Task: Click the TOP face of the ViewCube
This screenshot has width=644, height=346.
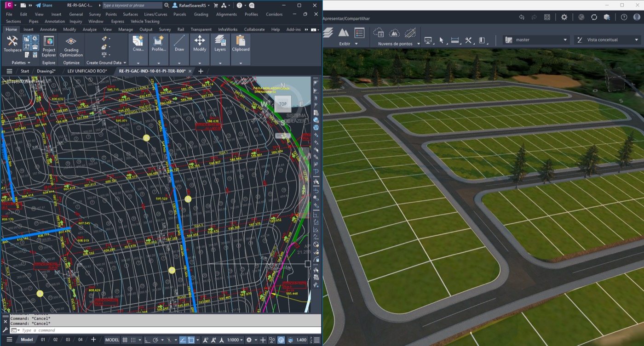Action: (x=283, y=104)
